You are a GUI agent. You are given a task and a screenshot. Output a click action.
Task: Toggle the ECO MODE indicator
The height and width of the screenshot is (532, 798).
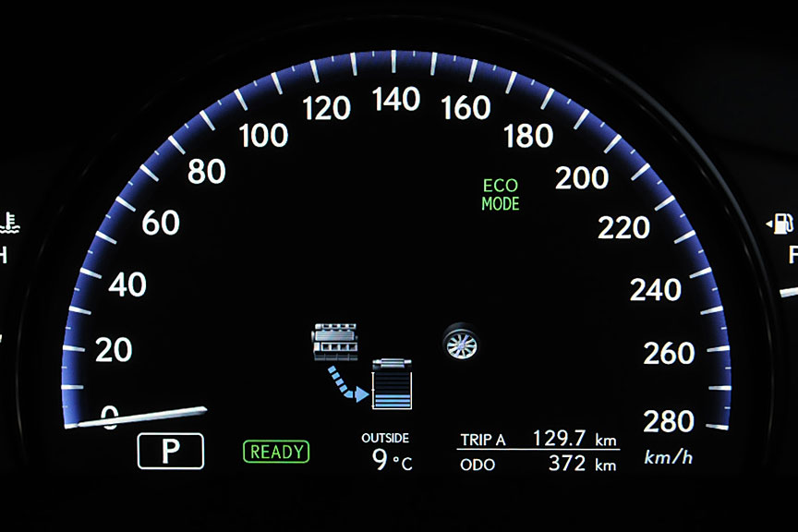click(x=501, y=195)
